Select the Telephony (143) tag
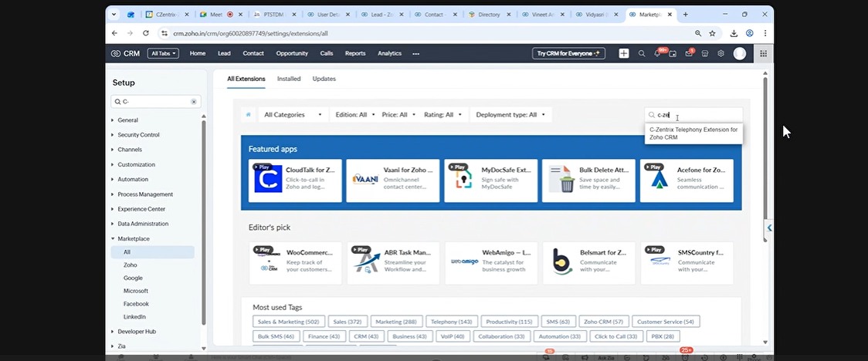 (x=449, y=322)
